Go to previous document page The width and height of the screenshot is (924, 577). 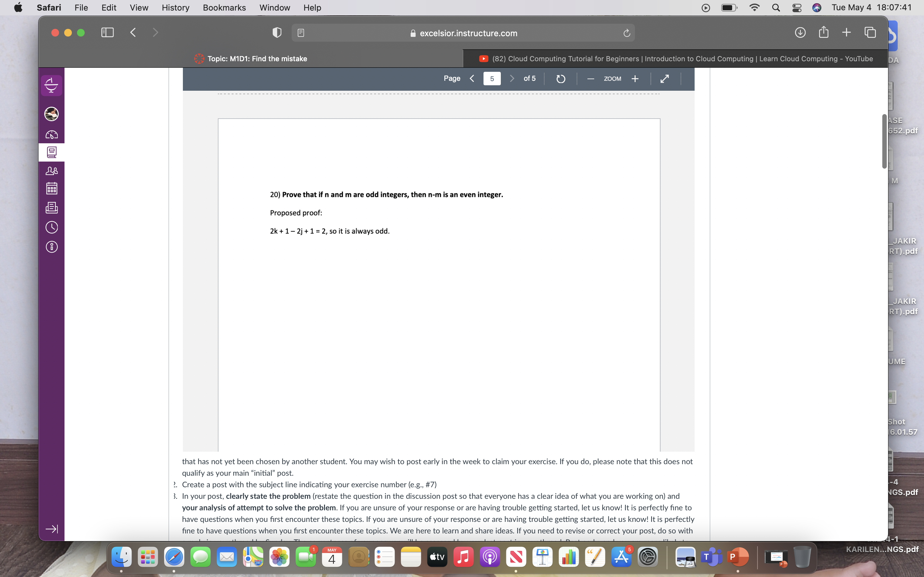coord(472,79)
